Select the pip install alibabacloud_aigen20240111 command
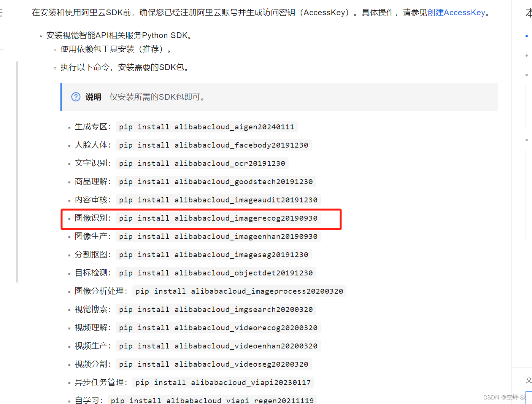532x404 pixels. [206, 127]
